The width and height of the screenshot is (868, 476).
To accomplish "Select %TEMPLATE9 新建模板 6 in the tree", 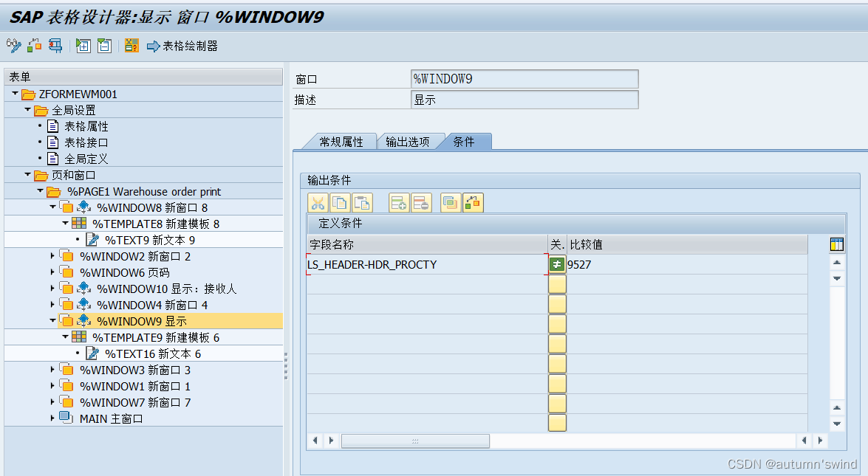I will tap(156, 337).
